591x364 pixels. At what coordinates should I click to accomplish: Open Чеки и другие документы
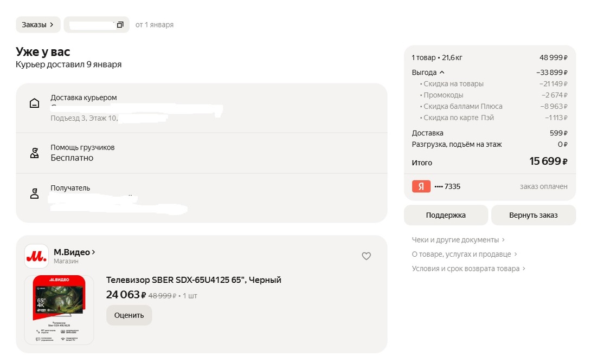[458, 239]
